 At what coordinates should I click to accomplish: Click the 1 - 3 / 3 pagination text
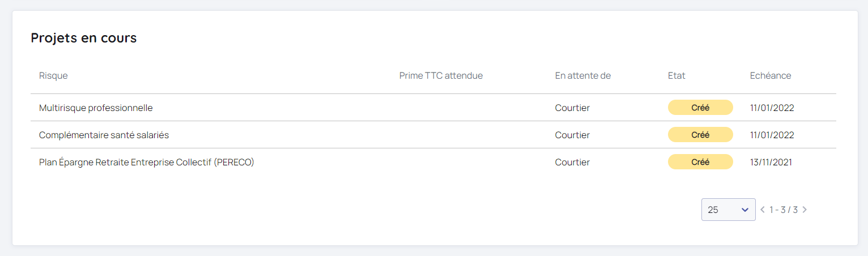click(783, 210)
